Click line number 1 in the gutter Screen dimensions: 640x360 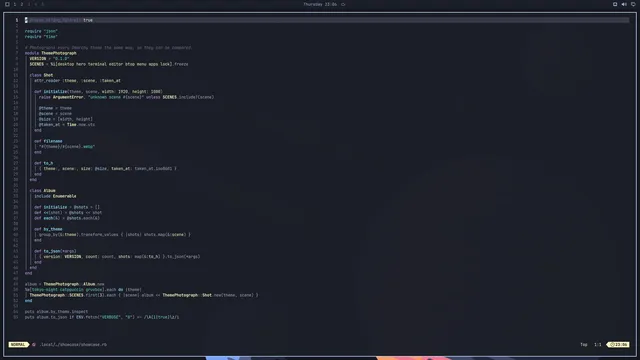(17, 20)
